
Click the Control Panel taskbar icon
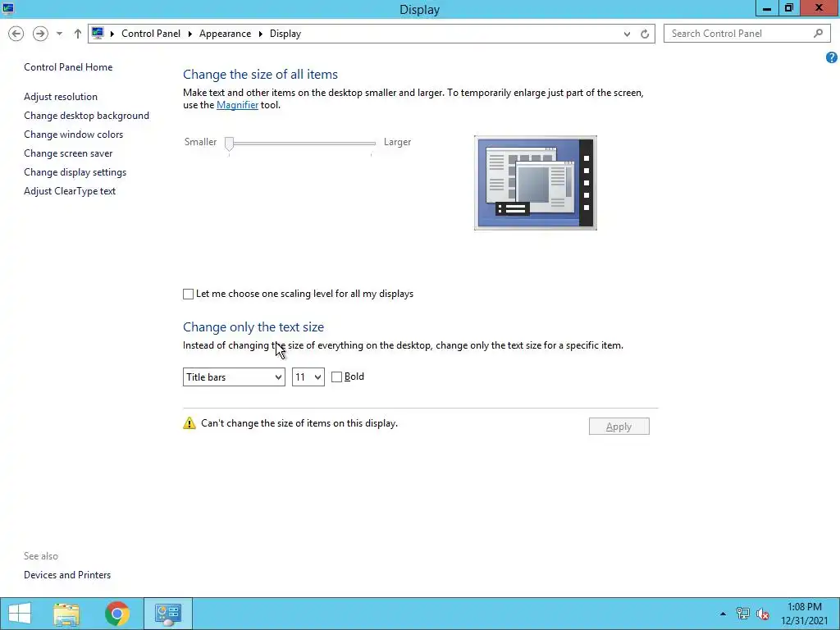(x=167, y=614)
